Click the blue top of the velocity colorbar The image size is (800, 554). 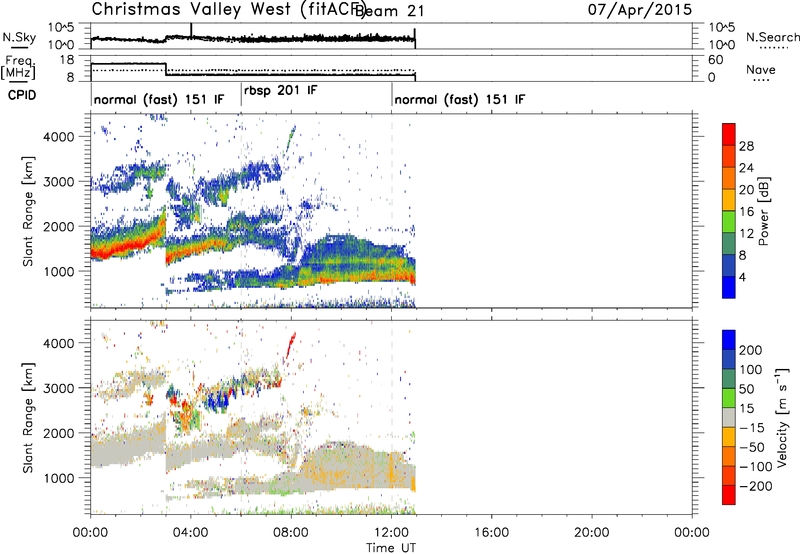[729, 340]
